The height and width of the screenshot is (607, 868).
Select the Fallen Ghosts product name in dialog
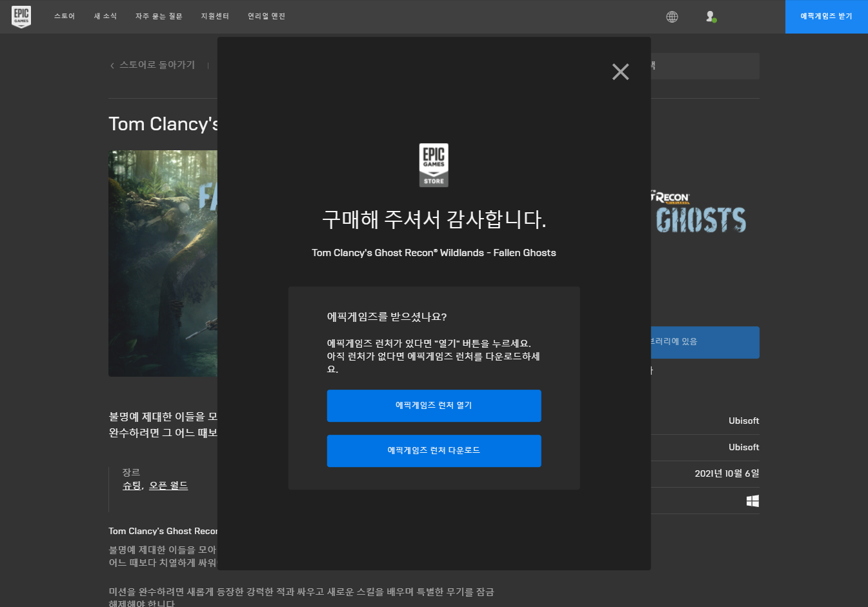(434, 253)
